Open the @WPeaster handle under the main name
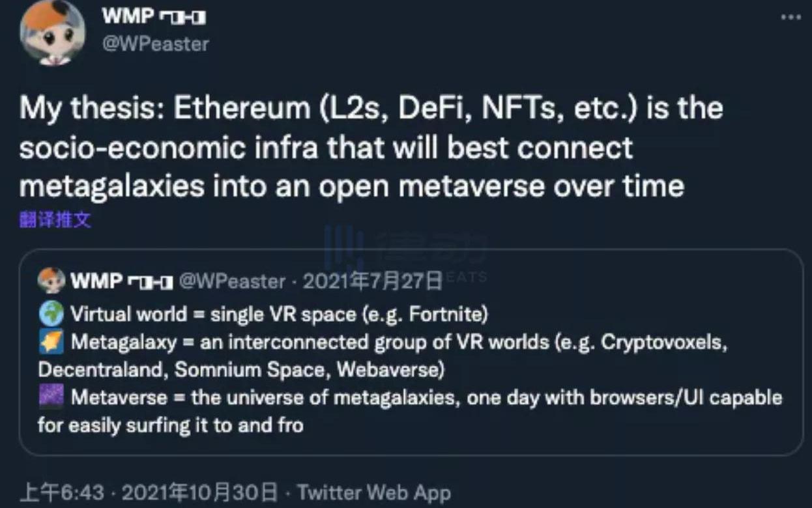This screenshot has width=812, height=508. pos(155,44)
